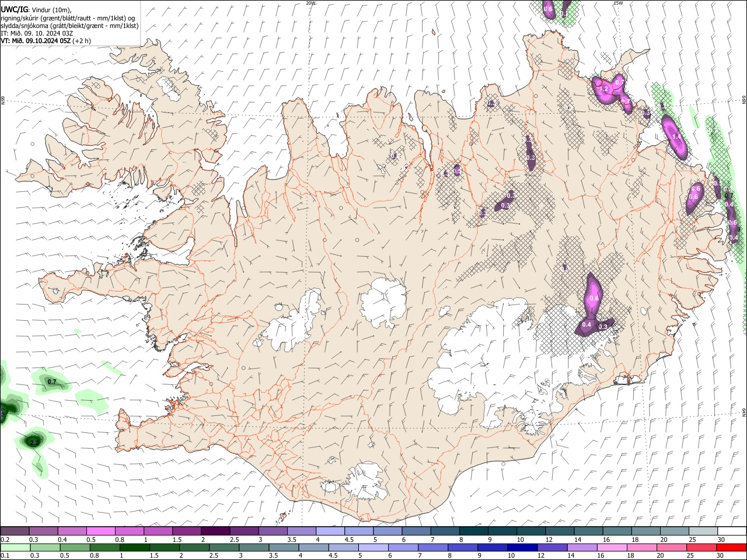Click the '20W' longitude label
The image size is (747, 560).
coord(310,3)
